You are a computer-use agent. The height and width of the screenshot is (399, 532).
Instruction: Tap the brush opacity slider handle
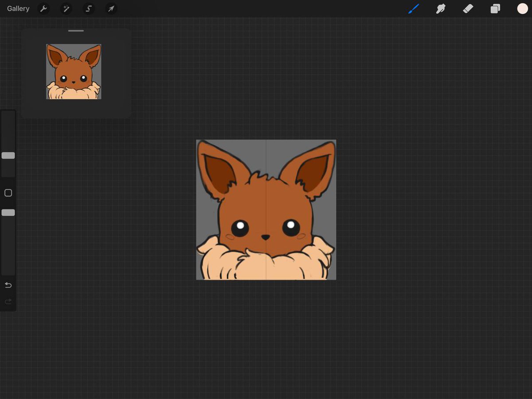coord(8,212)
